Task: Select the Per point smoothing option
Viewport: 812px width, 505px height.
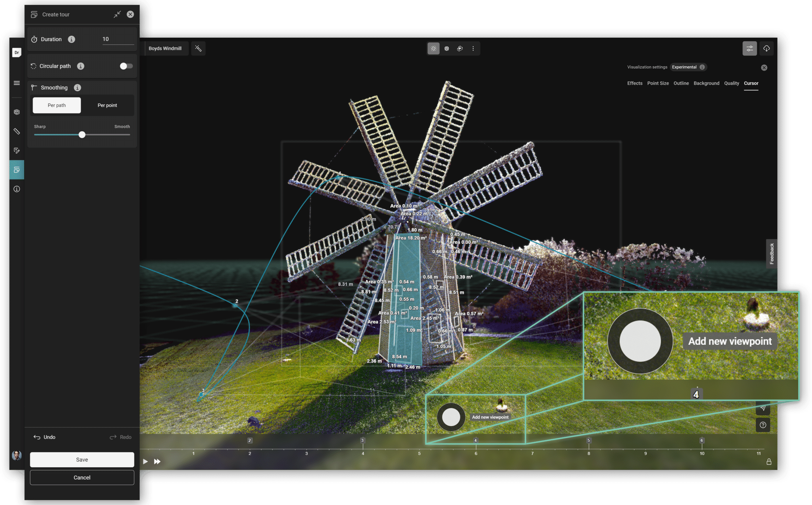Action: click(107, 105)
